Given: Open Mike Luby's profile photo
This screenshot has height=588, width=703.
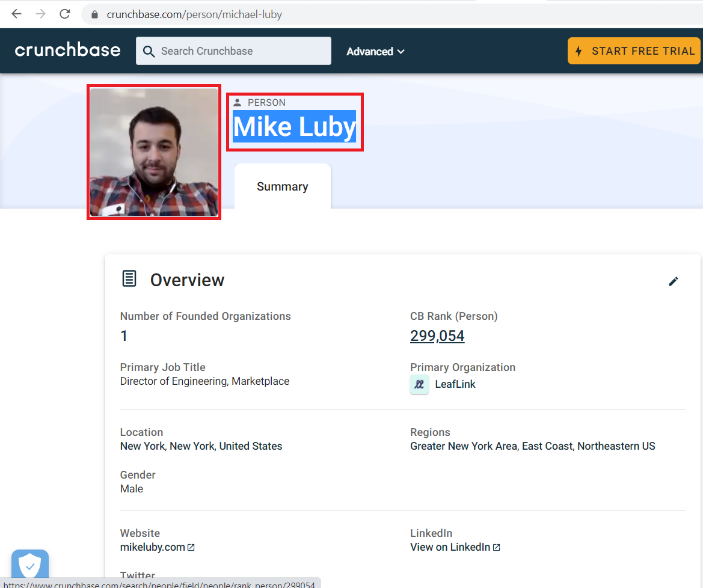Looking at the screenshot, I should [x=154, y=152].
